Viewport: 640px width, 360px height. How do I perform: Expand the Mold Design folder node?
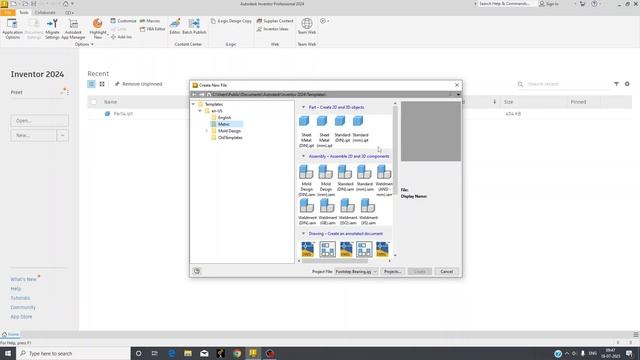(x=207, y=131)
